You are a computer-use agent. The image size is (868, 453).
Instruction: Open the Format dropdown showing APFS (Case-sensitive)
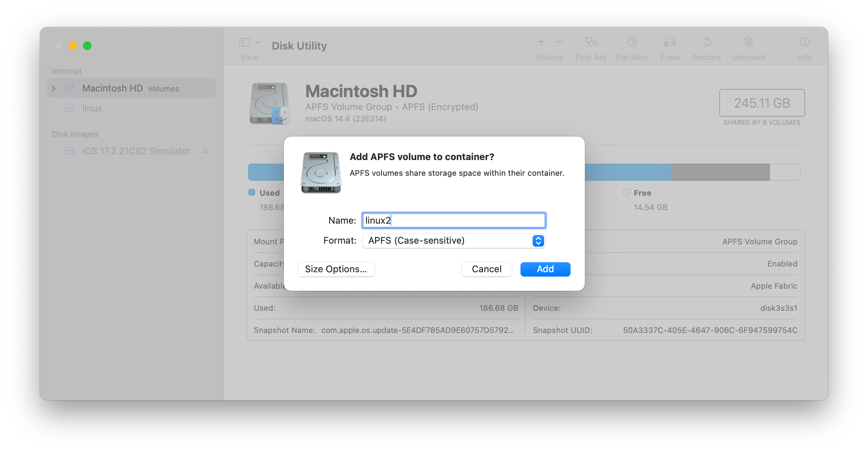pyautogui.click(x=454, y=240)
